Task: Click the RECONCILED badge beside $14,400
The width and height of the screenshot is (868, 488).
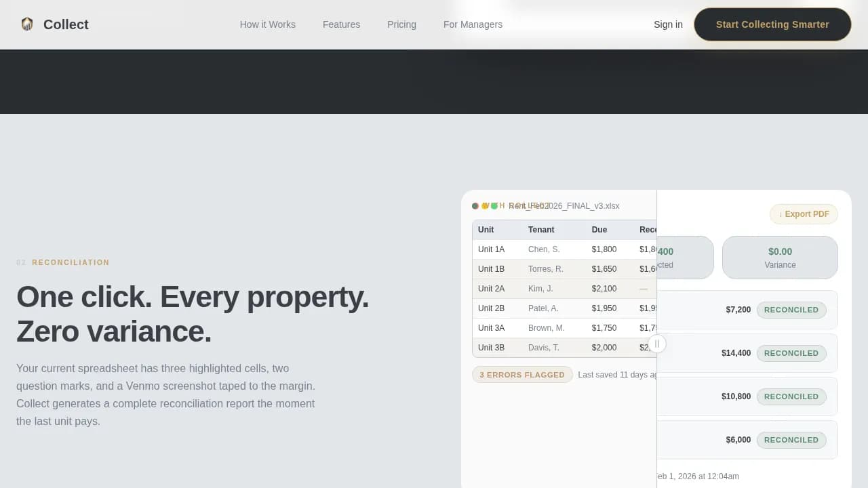Action: [x=791, y=353]
